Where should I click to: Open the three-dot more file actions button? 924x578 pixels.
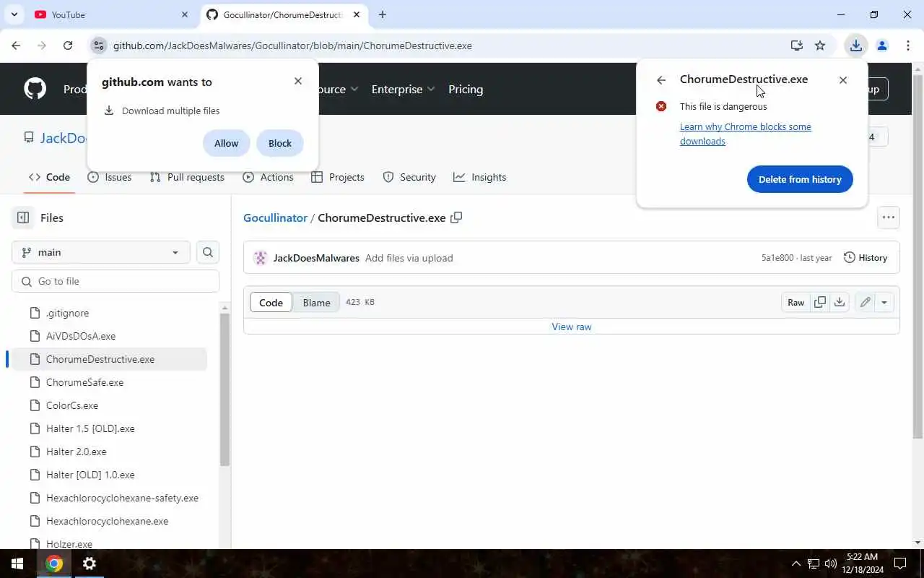click(x=889, y=217)
